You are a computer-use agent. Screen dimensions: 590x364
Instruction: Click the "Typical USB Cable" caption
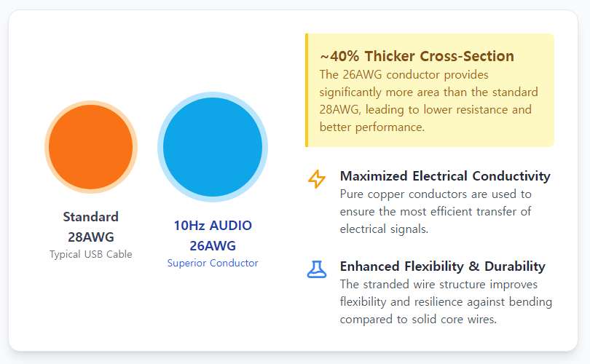90,255
